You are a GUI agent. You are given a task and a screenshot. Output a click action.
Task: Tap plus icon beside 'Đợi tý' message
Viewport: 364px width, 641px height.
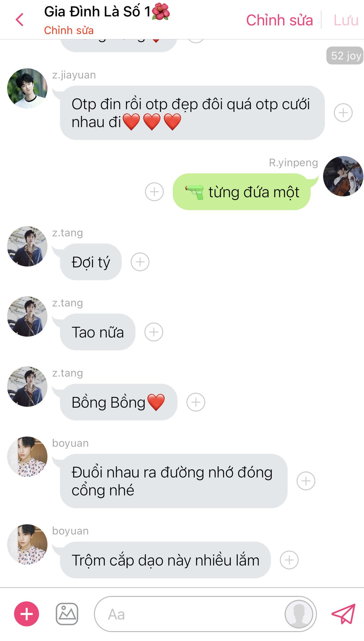[140, 262]
